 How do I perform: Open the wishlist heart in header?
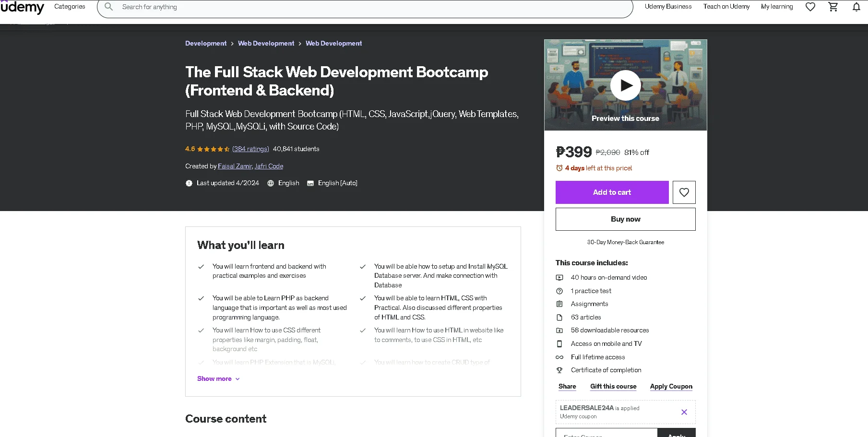(810, 7)
